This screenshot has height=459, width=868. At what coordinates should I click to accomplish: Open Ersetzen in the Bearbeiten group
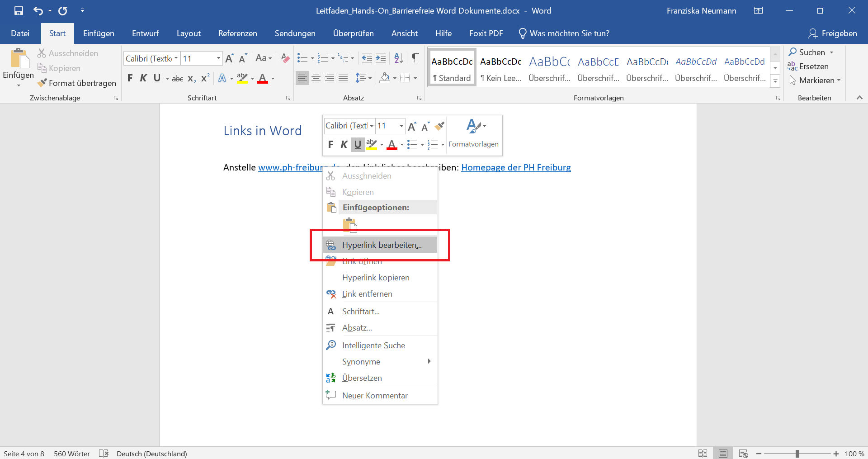(x=812, y=66)
